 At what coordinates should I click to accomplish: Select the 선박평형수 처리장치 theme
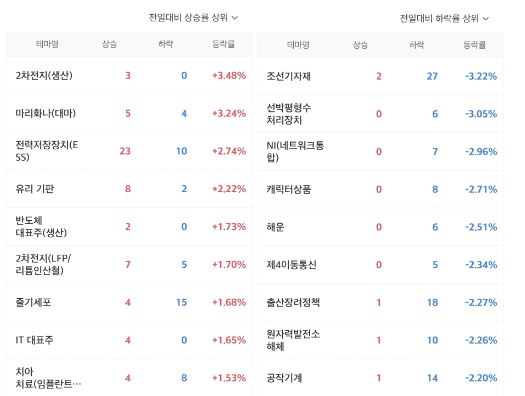[288, 114]
